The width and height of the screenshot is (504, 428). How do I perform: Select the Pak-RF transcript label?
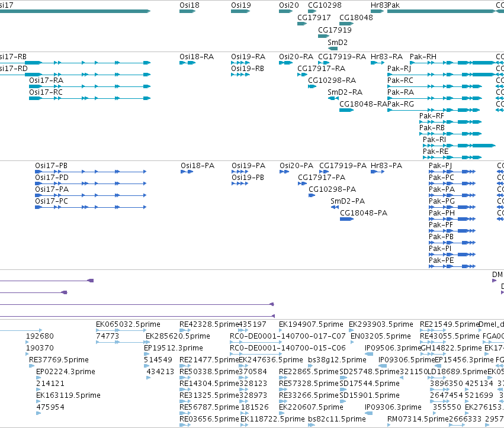coord(432,116)
